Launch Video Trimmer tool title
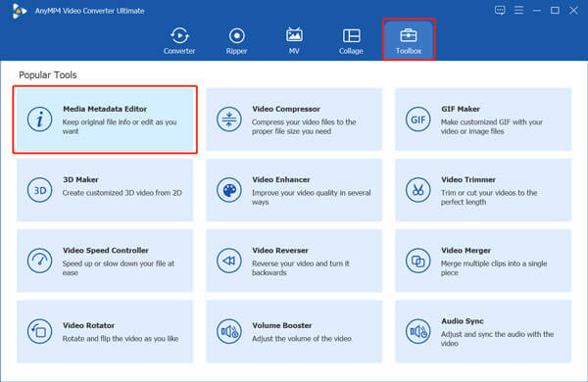588x382 pixels. (x=468, y=179)
